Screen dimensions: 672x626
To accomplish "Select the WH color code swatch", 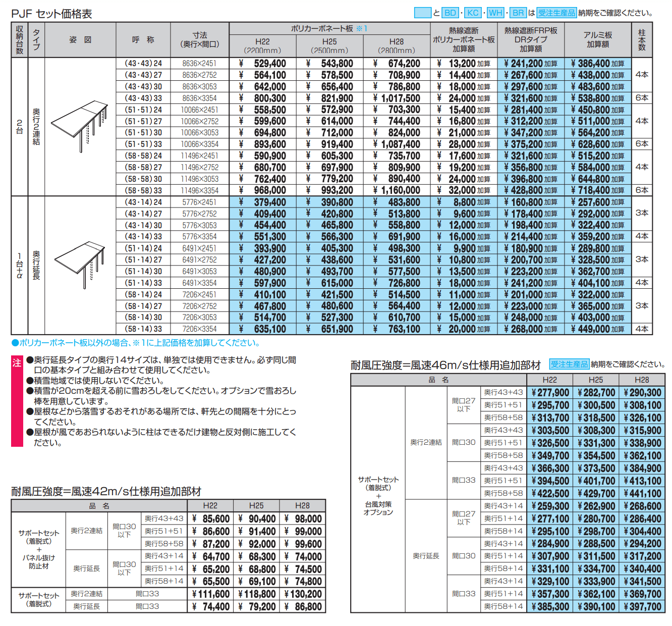I will click(495, 11).
